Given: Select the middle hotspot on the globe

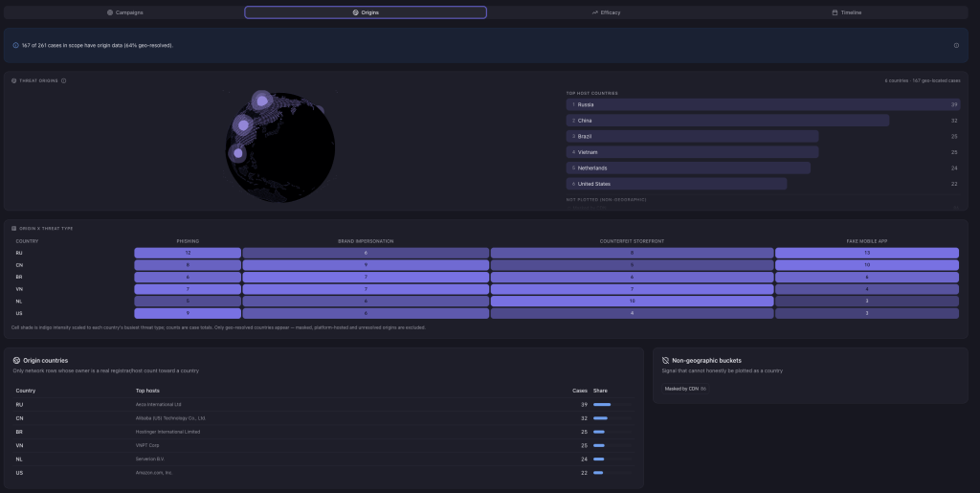Looking at the screenshot, I should (244, 125).
